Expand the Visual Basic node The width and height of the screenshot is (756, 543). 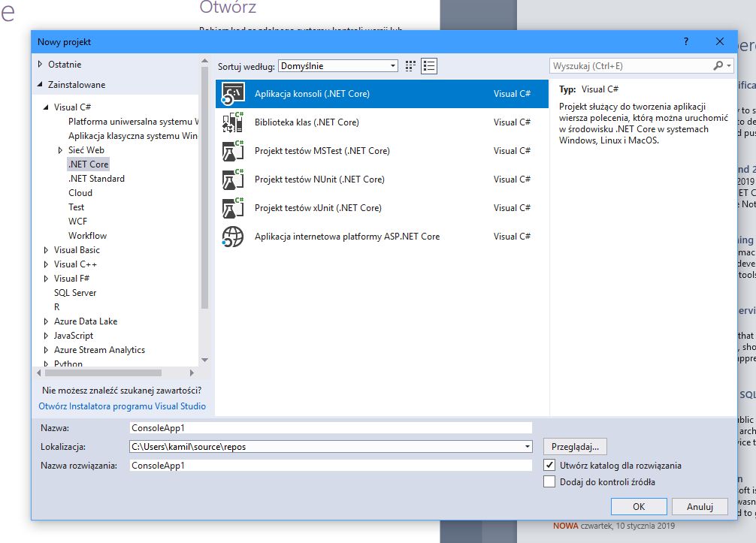[46, 250]
